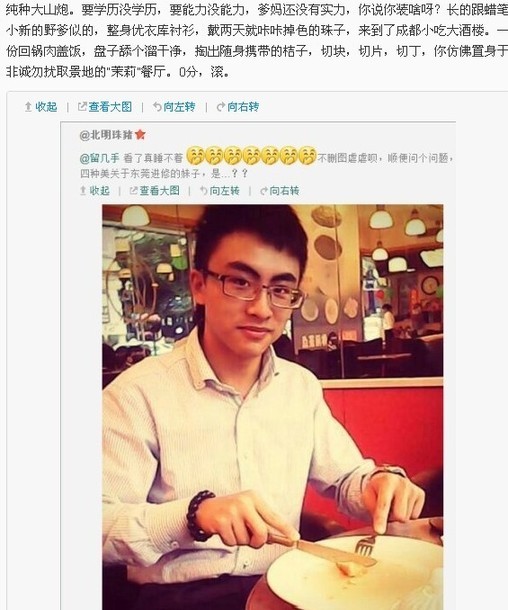Open the main post's 查看大图 text link
The image size is (508, 610).
coord(110,107)
